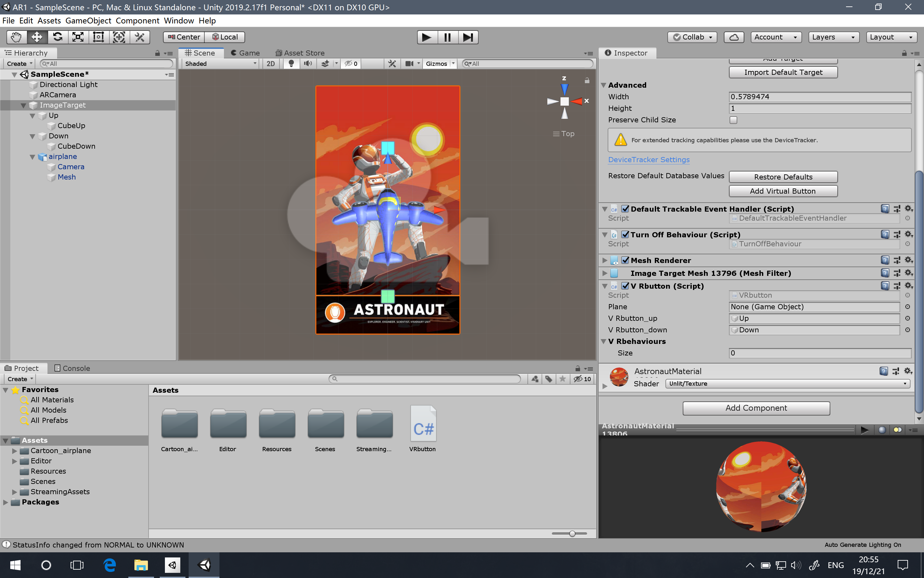Toggle scene lighting bulb icon

pyautogui.click(x=291, y=64)
